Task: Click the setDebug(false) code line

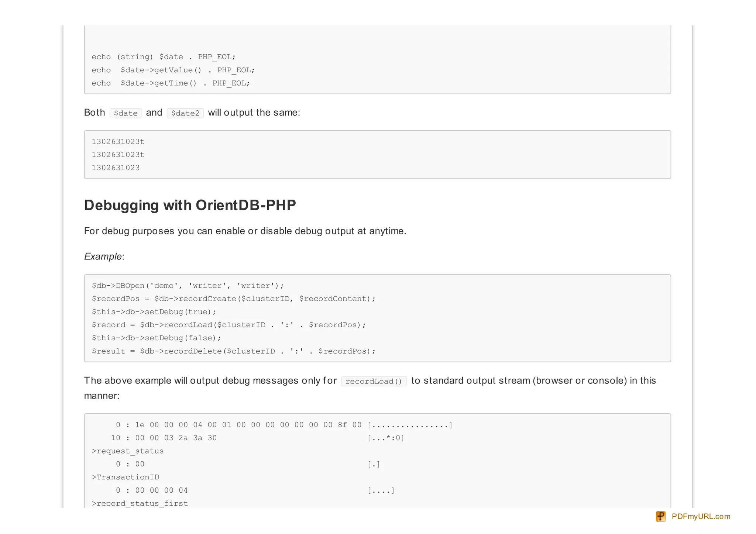Action: pos(156,338)
